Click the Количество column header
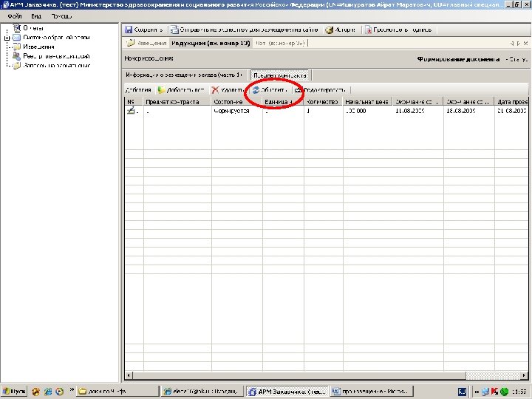 pyautogui.click(x=324, y=102)
